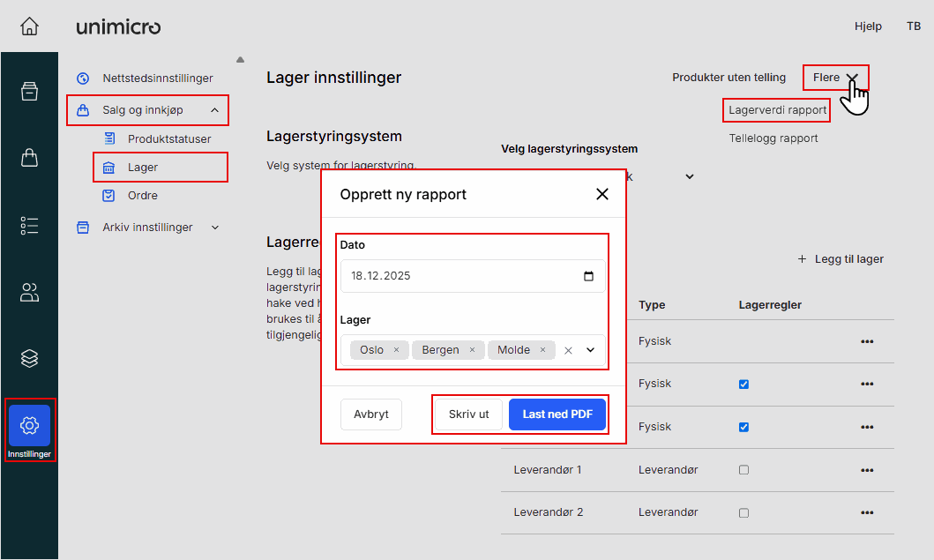
Task: Click the Legg til lager link
Action: click(841, 258)
